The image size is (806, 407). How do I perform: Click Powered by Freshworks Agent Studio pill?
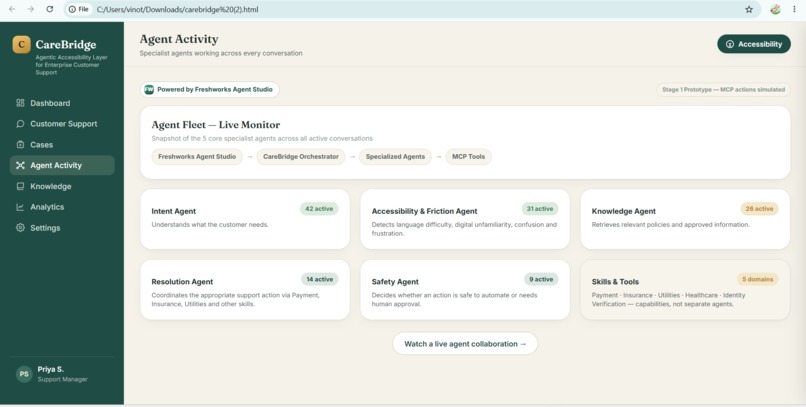coord(210,89)
